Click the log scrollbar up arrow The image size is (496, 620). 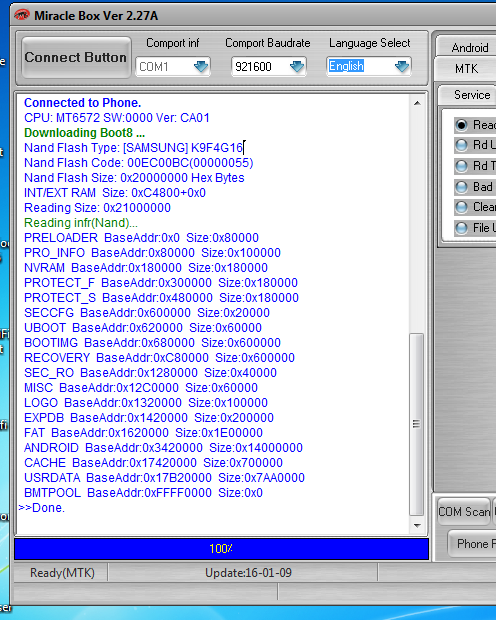tap(417, 103)
